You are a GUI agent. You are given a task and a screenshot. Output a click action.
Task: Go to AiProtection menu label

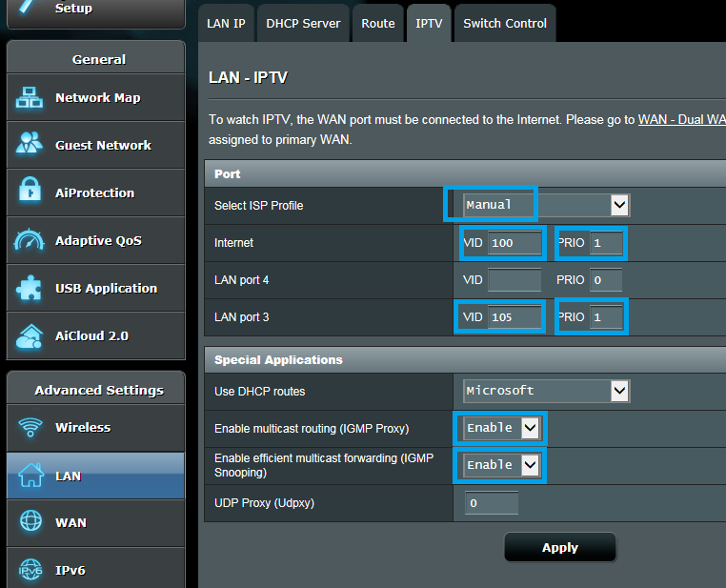(x=95, y=193)
